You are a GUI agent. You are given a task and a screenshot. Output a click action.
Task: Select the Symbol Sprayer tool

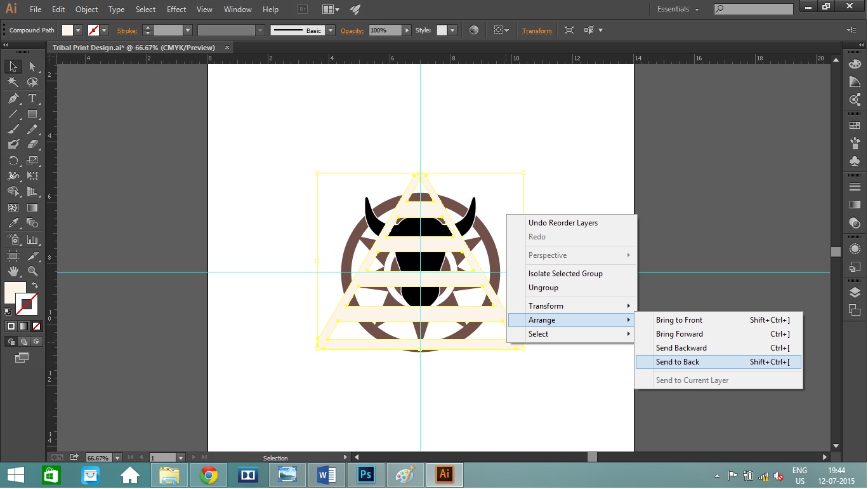tap(13, 240)
